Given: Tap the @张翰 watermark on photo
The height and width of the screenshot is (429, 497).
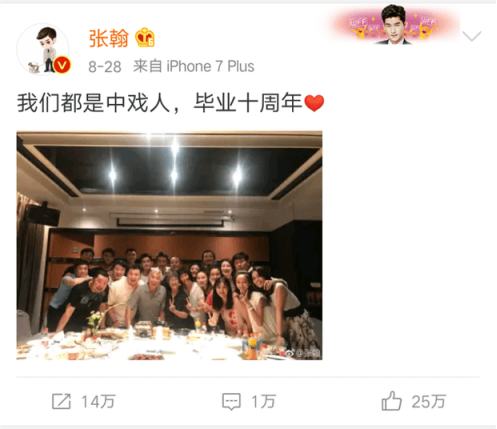Looking at the screenshot, I should coord(303,353).
